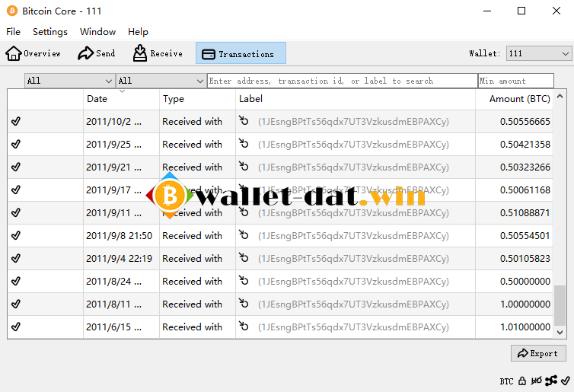Click the HD wallet status icon
This screenshot has width=574, height=392.
coord(536,381)
